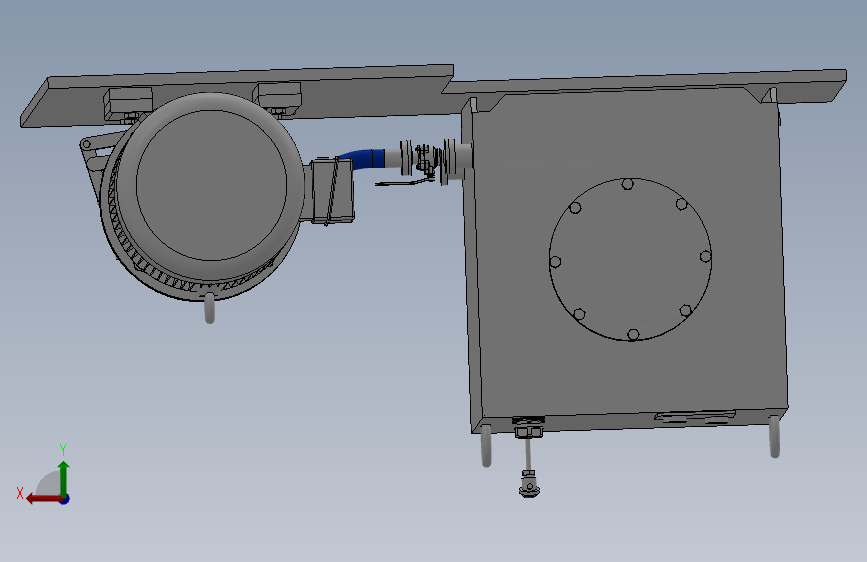Image resolution: width=867 pixels, height=562 pixels.
Task: Select the left mounting block above the motor
Action: (x=128, y=103)
